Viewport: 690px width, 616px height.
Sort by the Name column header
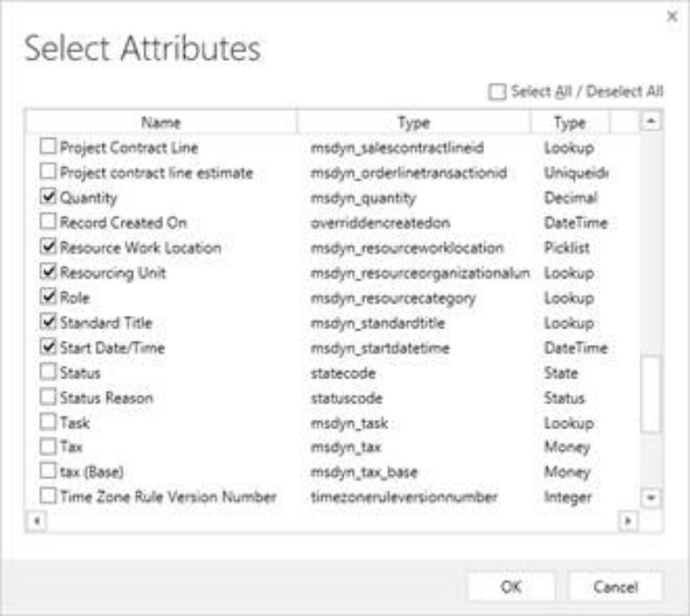pyautogui.click(x=161, y=122)
